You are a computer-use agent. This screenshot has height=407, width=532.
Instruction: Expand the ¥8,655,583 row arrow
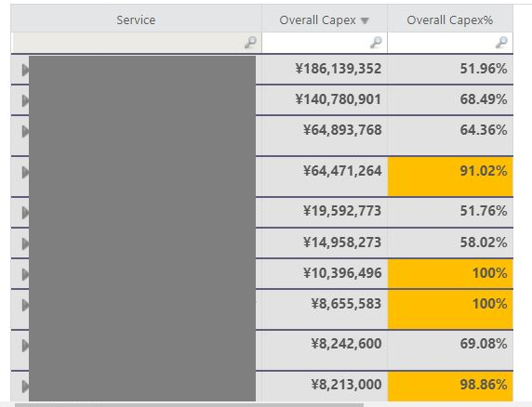click(x=25, y=306)
